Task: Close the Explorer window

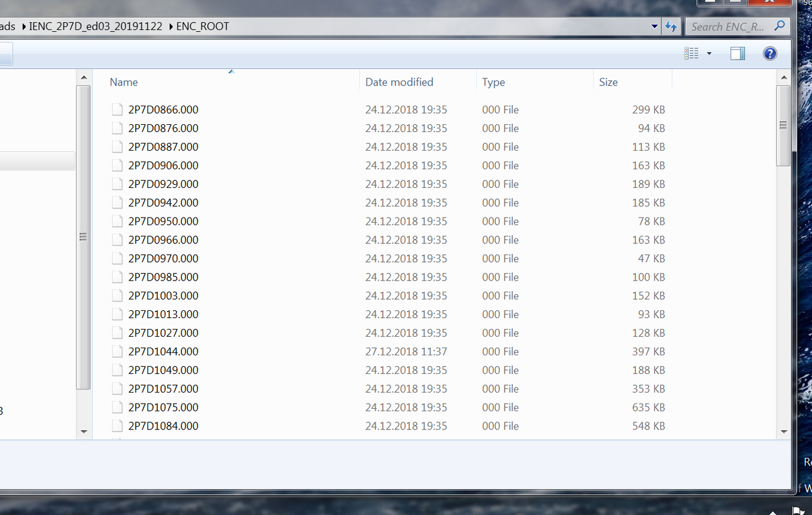Action: (x=770, y=2)
